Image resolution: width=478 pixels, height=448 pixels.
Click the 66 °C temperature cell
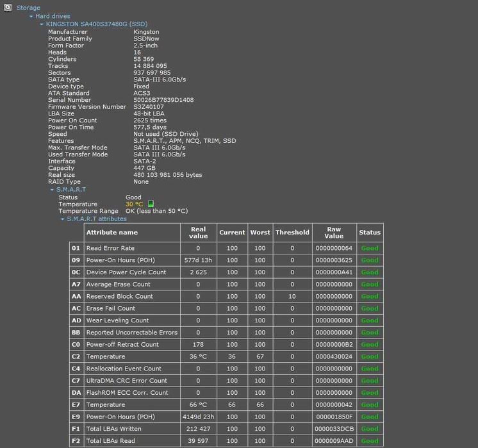(x=198, y=404)
